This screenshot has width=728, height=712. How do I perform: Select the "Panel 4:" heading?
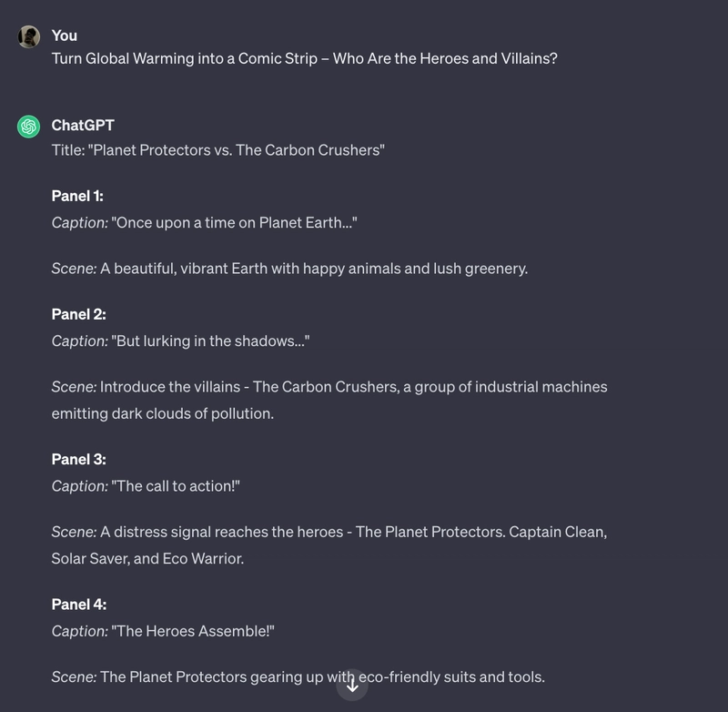(x=79, y=605)
